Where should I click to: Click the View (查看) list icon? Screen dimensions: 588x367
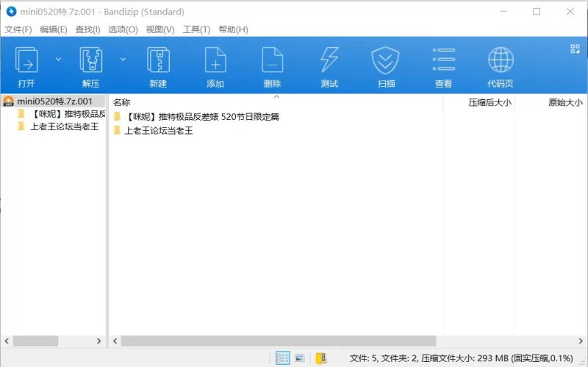(444, 60)
